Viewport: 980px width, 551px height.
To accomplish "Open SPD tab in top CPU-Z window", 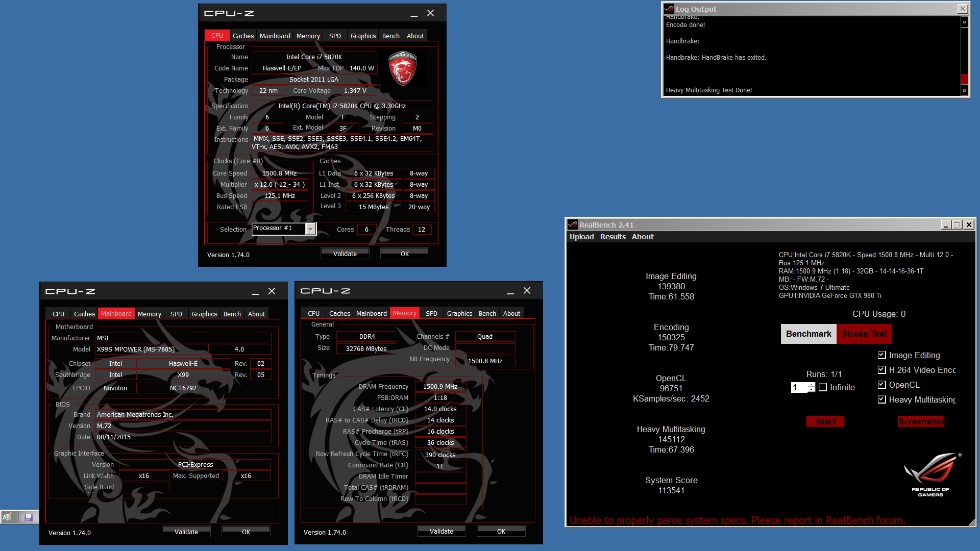I will coord(335,36).
